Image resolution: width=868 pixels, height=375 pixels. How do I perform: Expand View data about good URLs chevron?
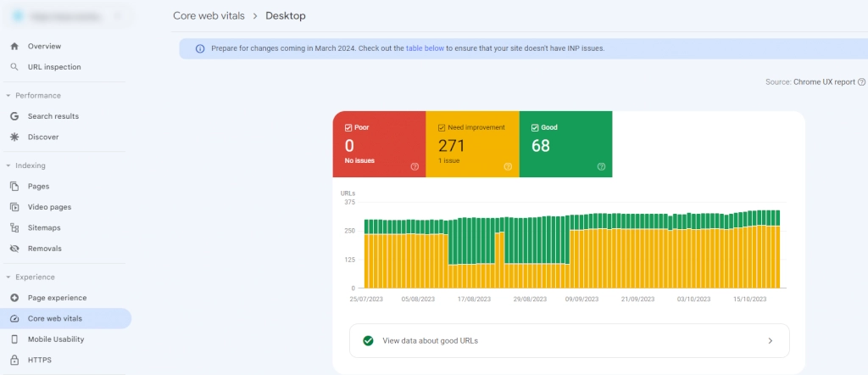click(770, 341)
